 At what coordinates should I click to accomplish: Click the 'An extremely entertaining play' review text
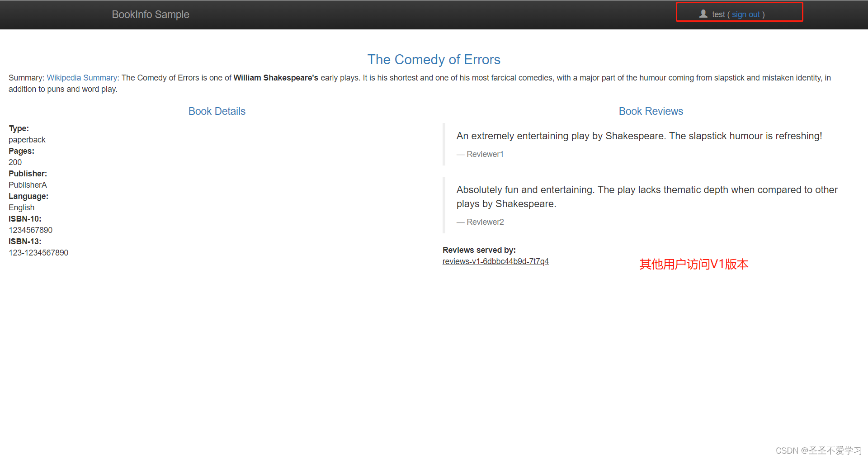[x=639, y=136]
